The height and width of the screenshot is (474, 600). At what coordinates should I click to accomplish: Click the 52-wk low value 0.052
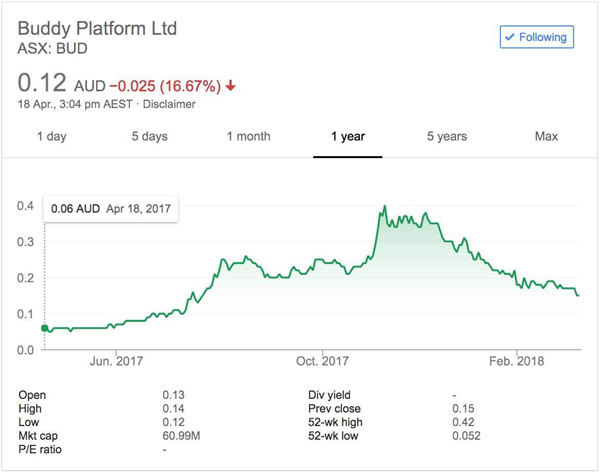[x=466, y=436]
